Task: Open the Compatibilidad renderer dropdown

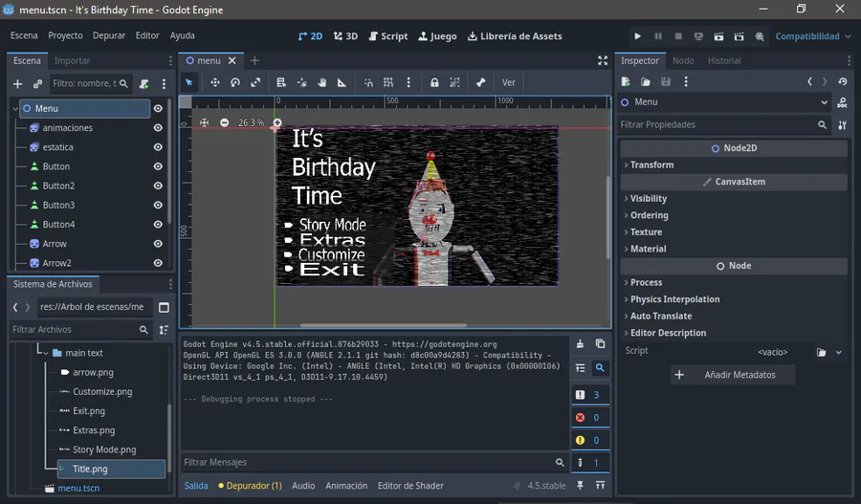Action: point(812,36)
